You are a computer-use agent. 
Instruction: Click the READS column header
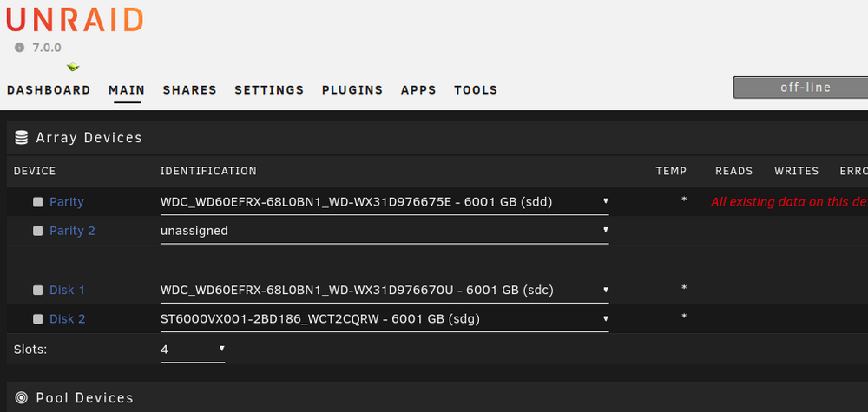pyautogui.click(x=734, y=171)
